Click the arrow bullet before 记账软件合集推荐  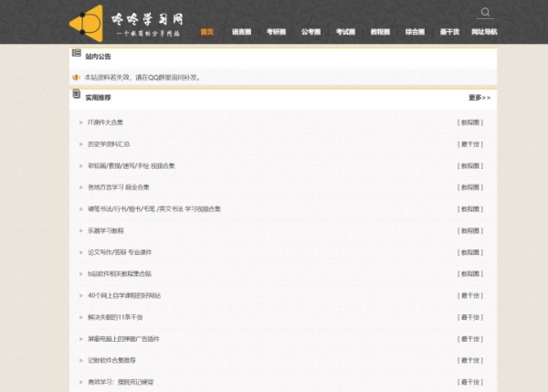(81, 360)
